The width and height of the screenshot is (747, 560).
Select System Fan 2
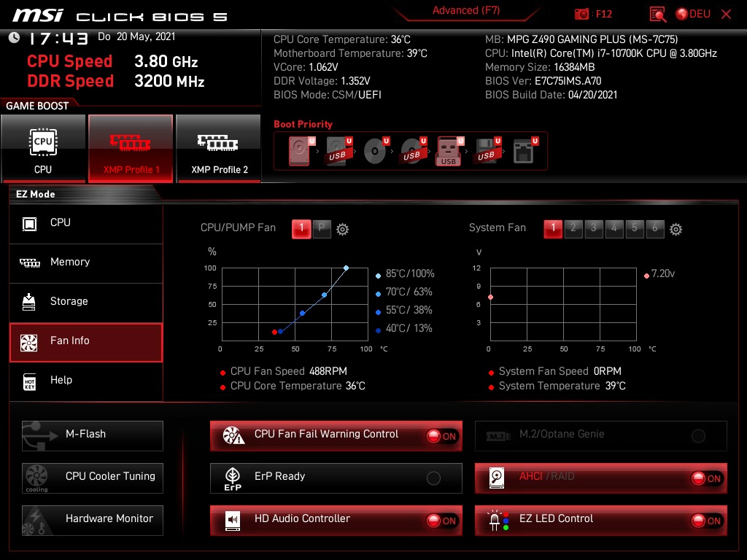(x=573, y=228)
